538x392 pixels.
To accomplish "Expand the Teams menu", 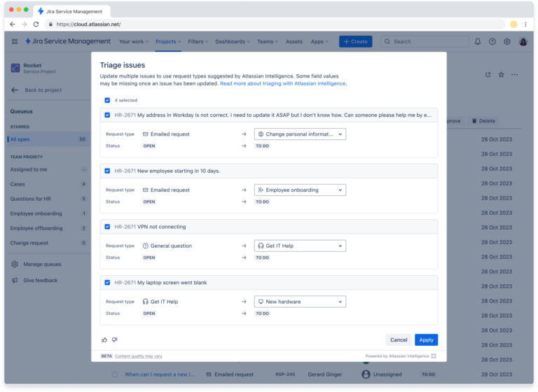I will coord(268,41).
